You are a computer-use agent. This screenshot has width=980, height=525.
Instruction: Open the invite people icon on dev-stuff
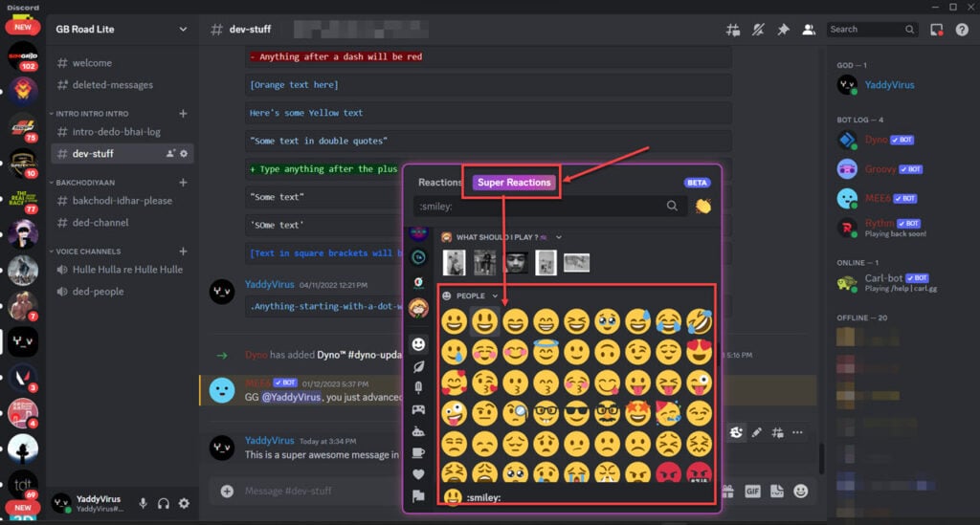coord(170,154)
